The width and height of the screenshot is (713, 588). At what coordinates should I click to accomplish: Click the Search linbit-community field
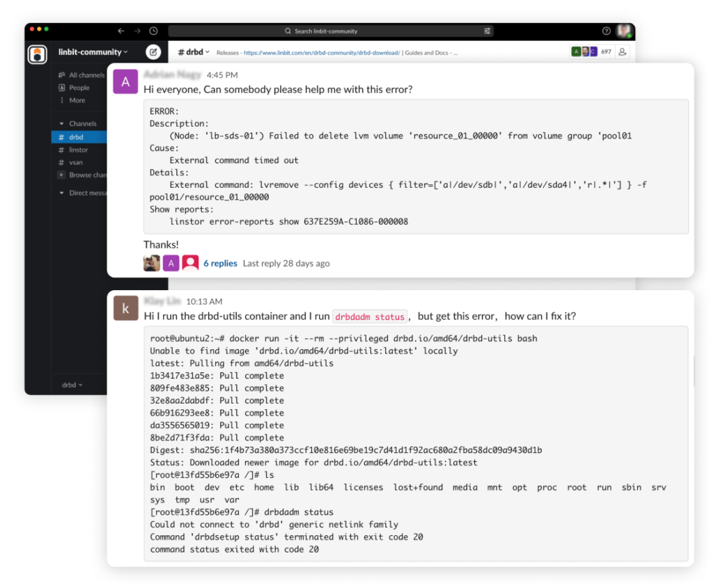pos(331,31)
